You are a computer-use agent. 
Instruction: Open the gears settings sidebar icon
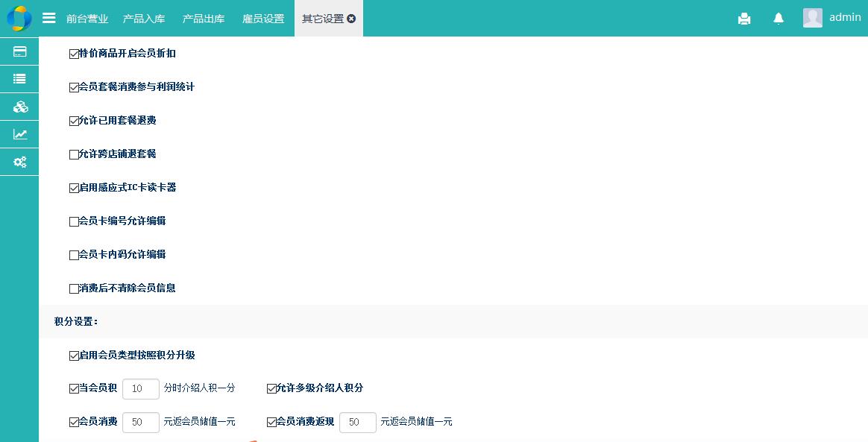coord(20,162)
